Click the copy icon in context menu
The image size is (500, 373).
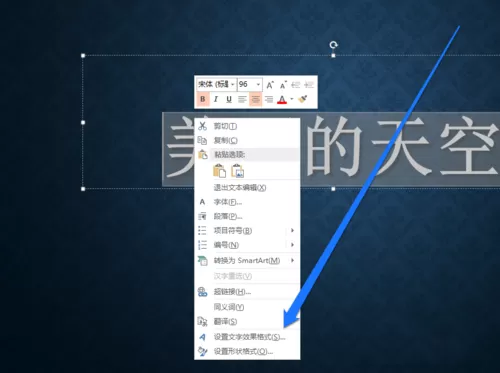(x=202, y=140)
